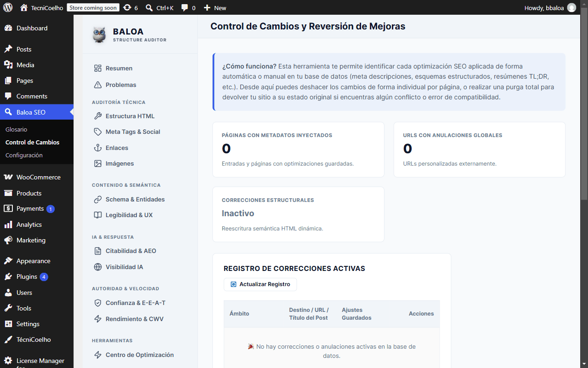
Task: Click the comments bubble in admin bar
Action: coord(185,7)
